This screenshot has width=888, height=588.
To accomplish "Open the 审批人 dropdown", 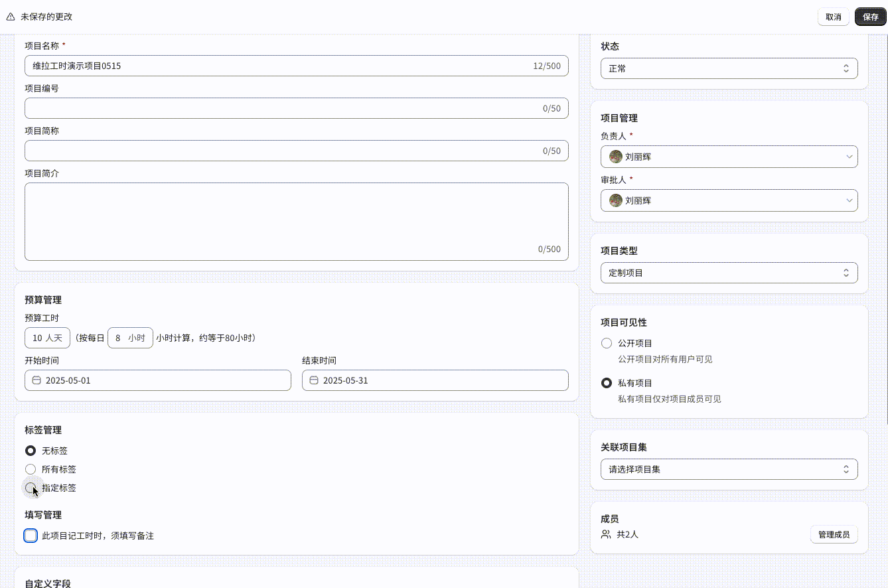I will point(729,200).
